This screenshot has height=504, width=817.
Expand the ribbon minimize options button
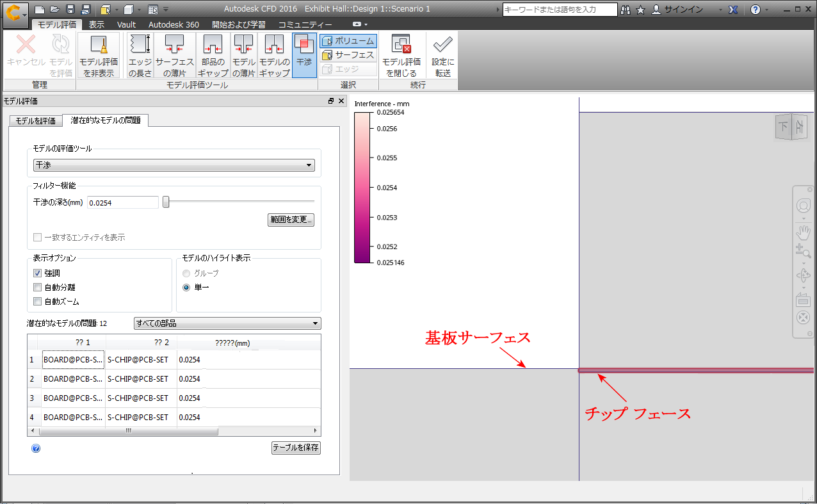tap(357, 24)
